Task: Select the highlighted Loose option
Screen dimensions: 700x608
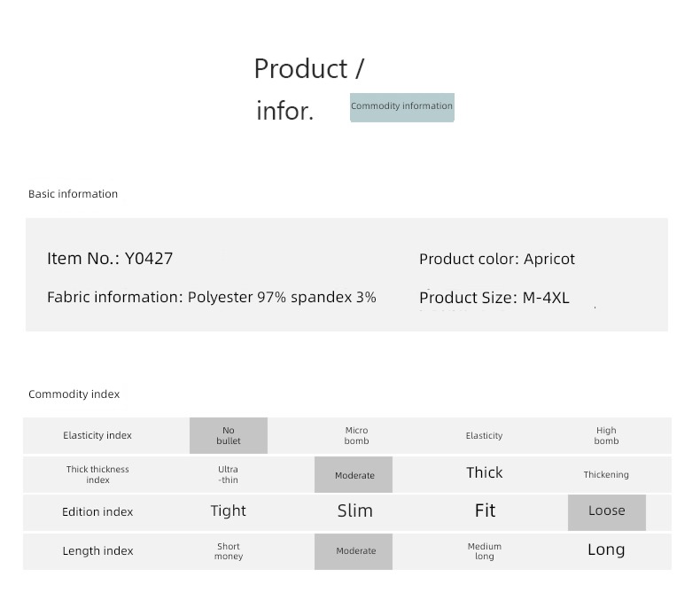Action: pyautogui.click(x=607, y=512)
